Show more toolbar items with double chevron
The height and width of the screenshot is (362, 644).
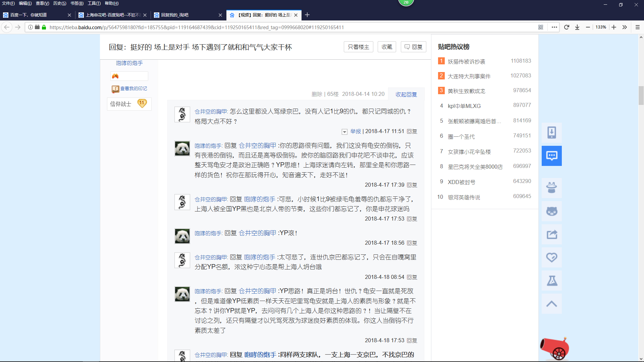(x=625, y=27)
